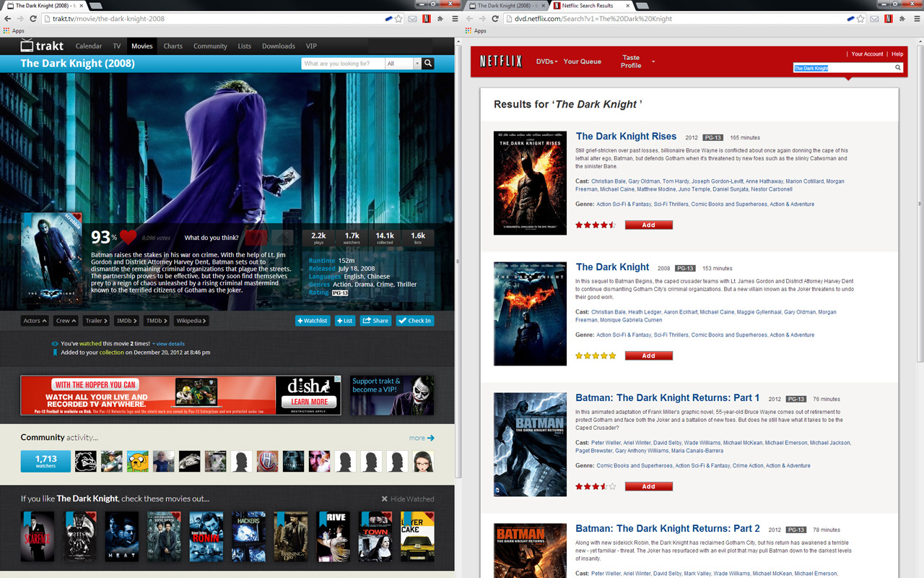Expand the Actors section
The image size is (924, 578).
pyautogui.click(x=35, y=320)
